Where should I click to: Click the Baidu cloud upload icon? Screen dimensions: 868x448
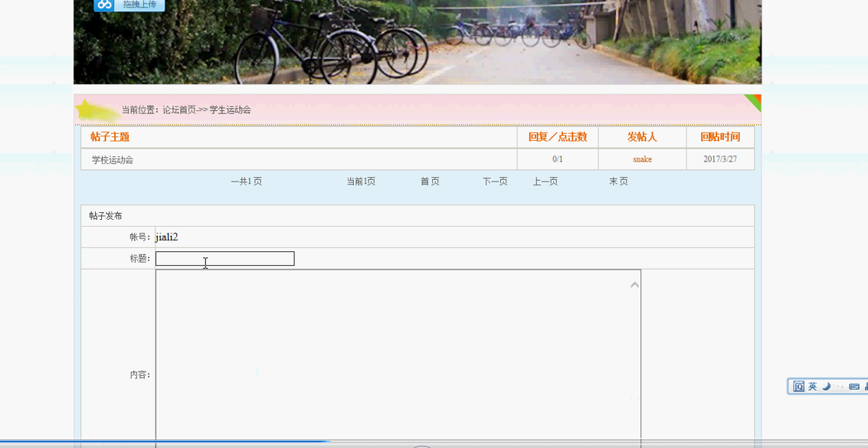pyautogui.click(x=103, y=5)
